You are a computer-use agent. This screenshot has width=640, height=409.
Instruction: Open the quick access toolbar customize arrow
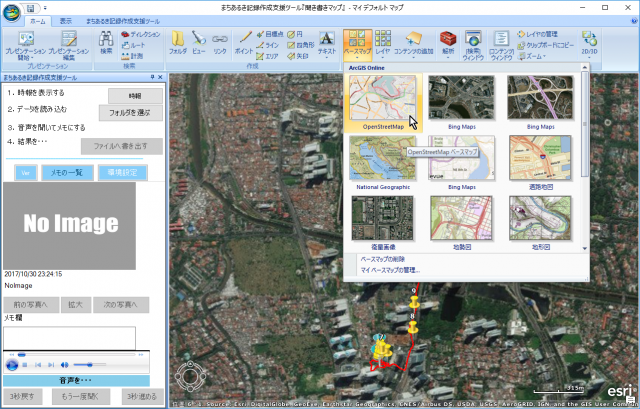(45, 8)
